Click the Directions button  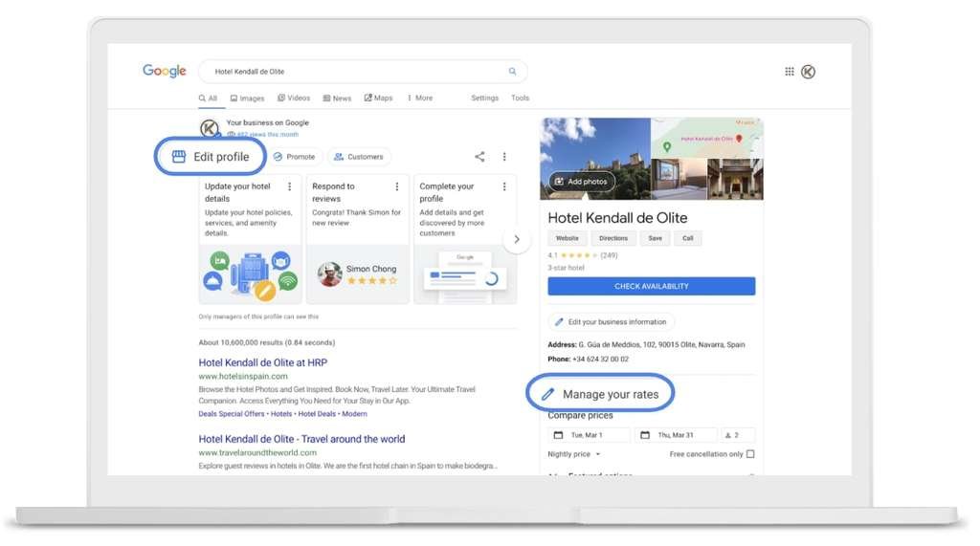tap(613, 238)
